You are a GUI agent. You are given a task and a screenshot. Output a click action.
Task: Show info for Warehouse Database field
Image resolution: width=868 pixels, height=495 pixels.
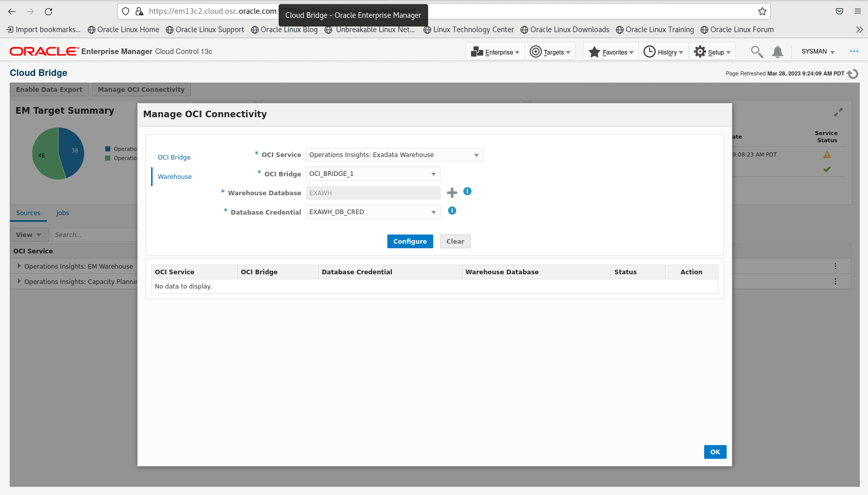[467, 191]
